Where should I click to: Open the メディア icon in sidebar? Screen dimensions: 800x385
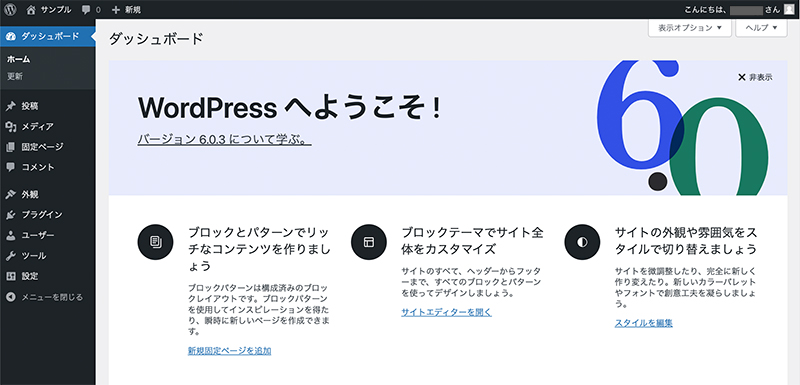(x=11, y=126)
